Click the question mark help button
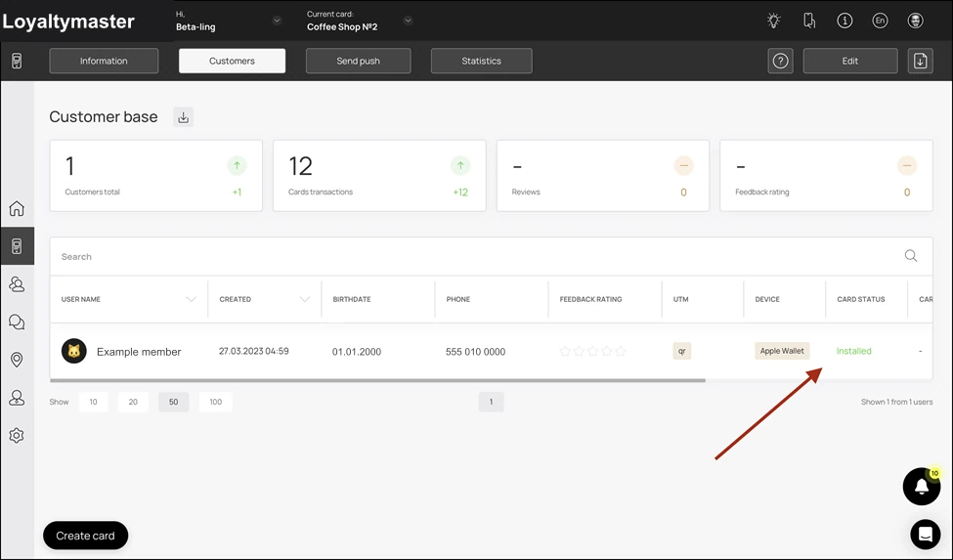Screen dimensions: 953x560 [780, 61]
